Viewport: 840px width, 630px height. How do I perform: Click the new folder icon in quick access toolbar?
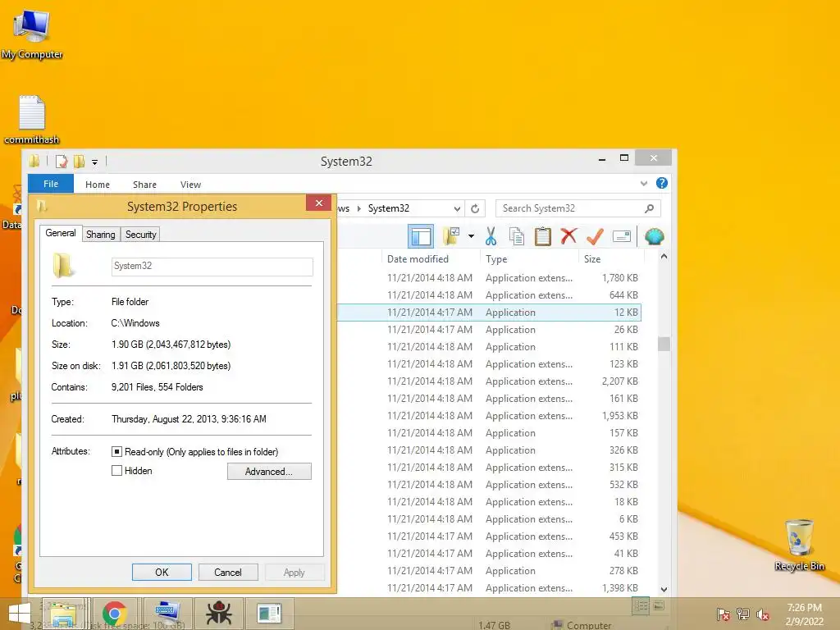coord(80,162)
